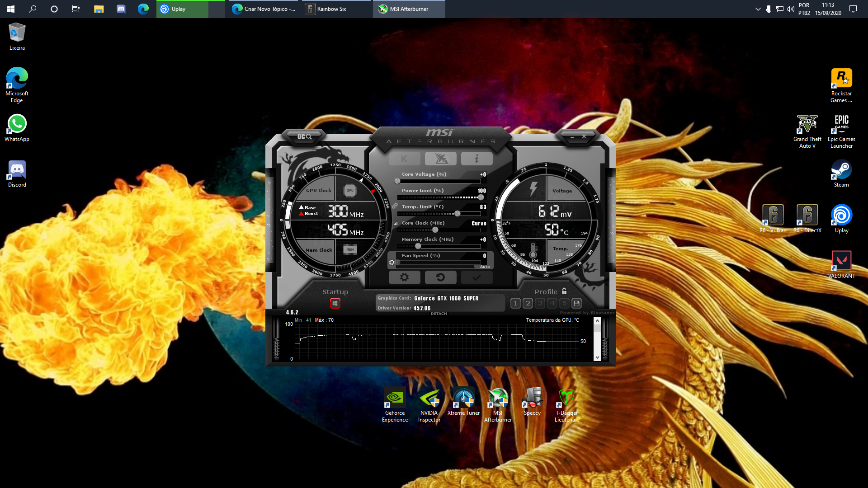
Task: Open the notification action center
Action: pos(853,9)
